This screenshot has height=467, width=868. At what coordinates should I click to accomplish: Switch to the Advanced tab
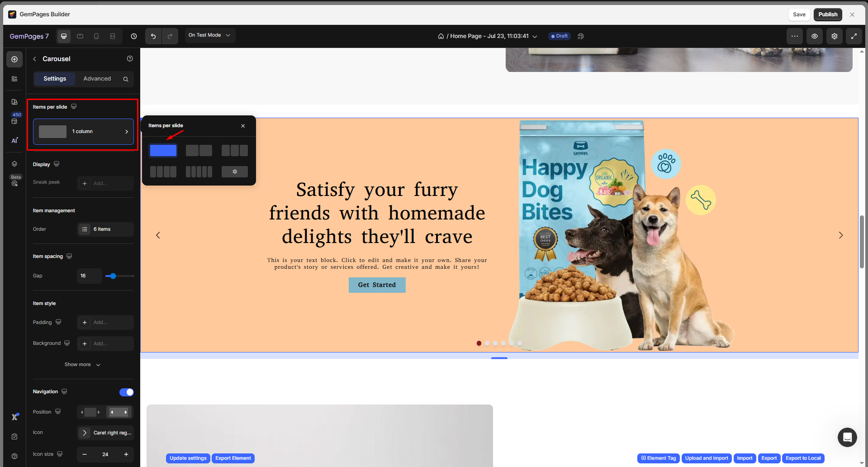(97, 79)
